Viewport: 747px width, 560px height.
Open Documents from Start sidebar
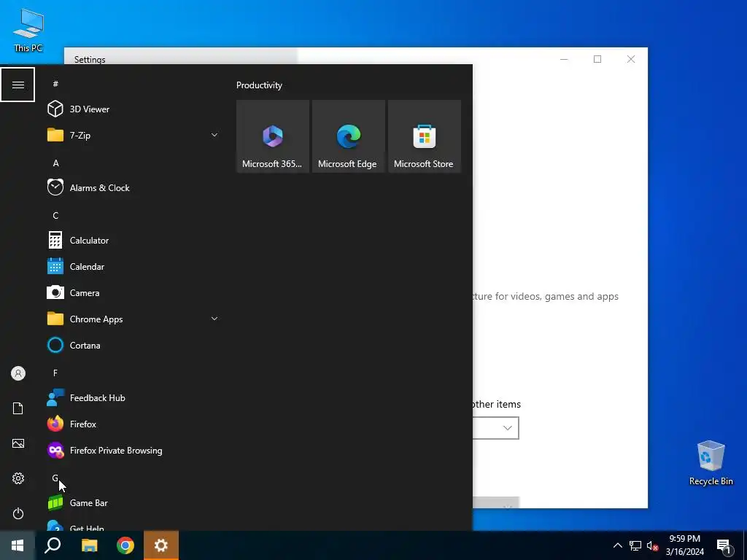[18, 408]
